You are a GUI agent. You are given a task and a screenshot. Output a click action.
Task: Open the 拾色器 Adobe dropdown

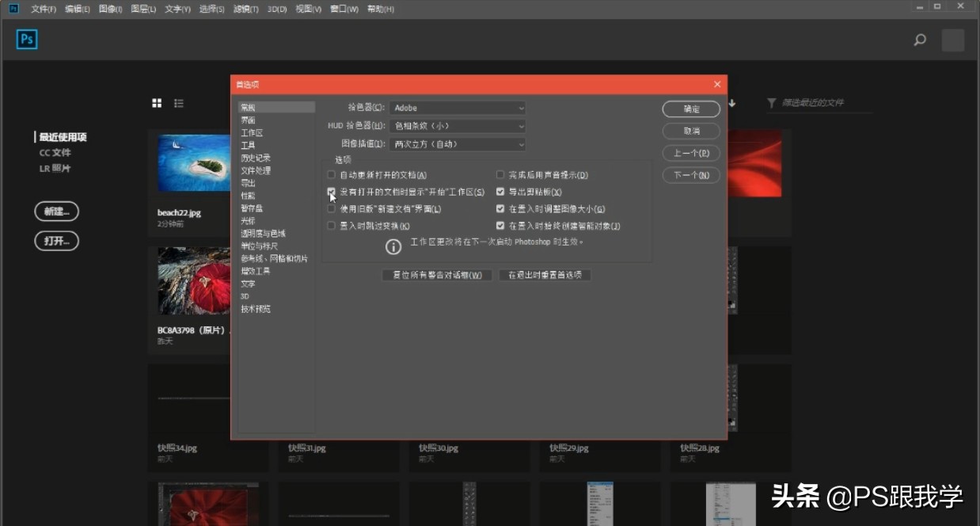click(x=457, y=108)
